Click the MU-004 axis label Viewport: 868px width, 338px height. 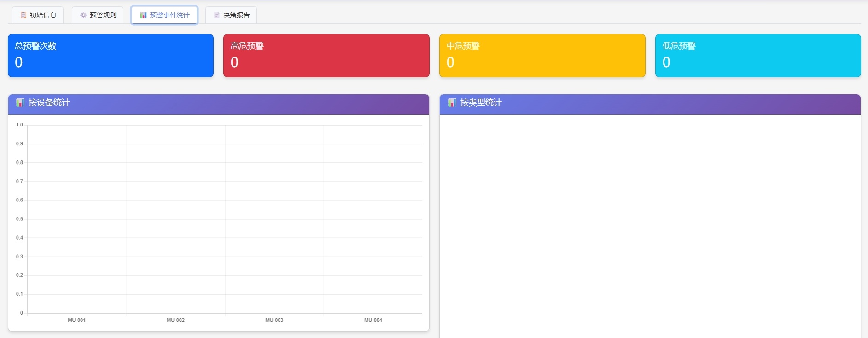(x=373, y=320)
